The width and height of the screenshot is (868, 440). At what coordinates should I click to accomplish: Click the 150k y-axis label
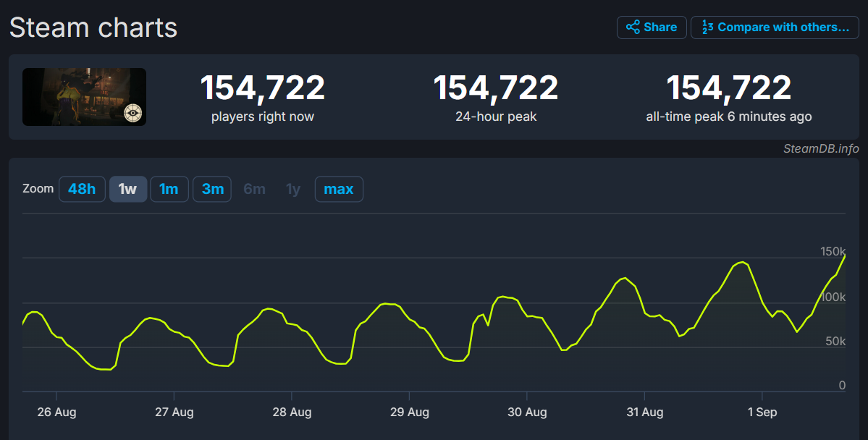[x=833, y=252]
